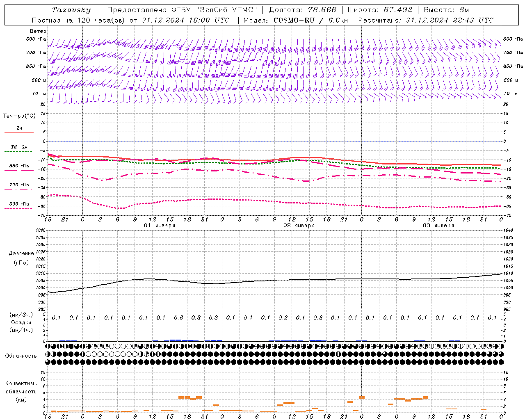The height and width of the screenshot is (420, 525).
Task: Click the 02 января date label
Action: coord(299,226)
